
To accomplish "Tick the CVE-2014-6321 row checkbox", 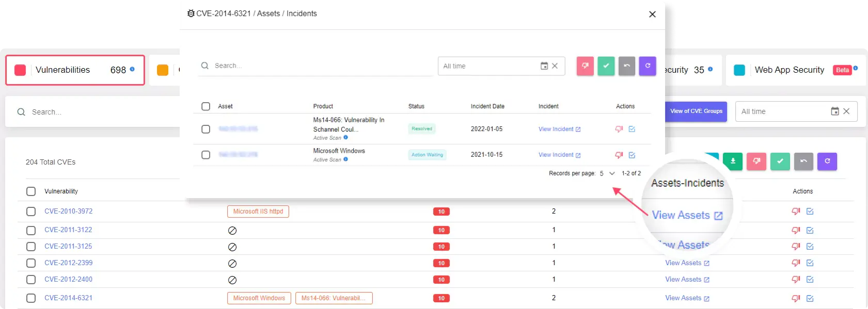I will [31, 298].
